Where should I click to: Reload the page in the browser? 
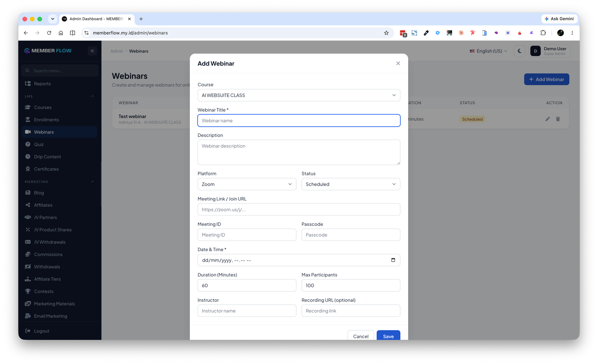click(x=49, y=33)
